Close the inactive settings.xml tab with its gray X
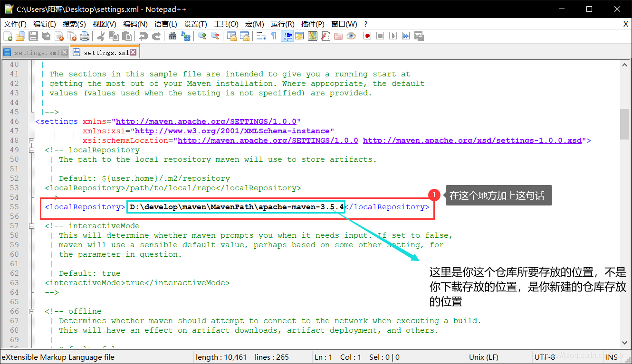The image size is (632, 364). (x=64, y=53)
